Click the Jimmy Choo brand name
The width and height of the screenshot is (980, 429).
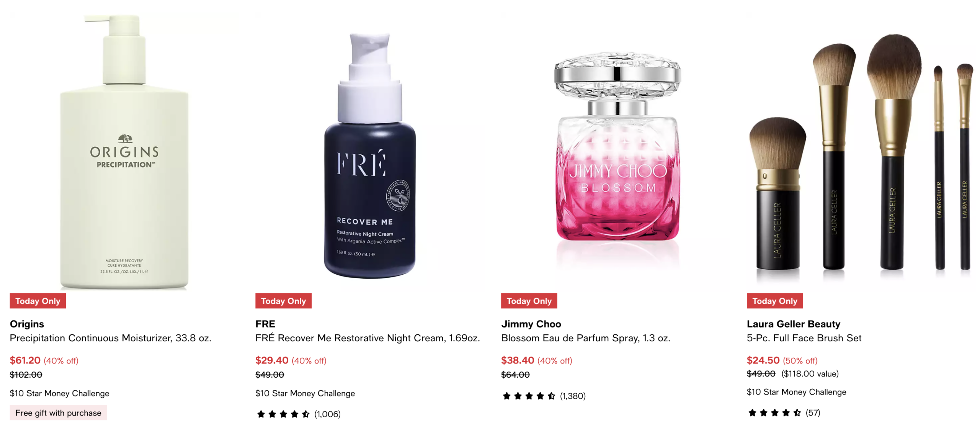[531, 324]
